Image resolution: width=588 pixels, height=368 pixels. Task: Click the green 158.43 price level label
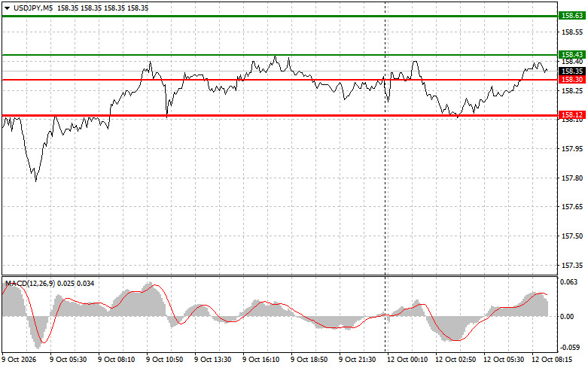click(572, 55)
